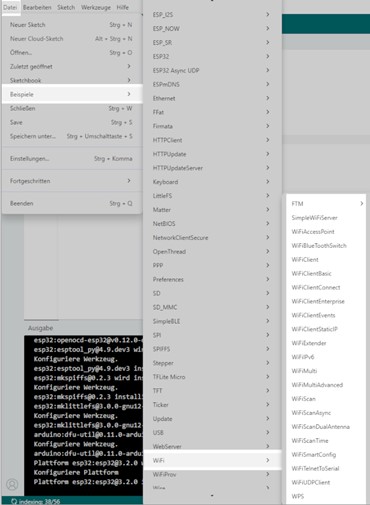
Task: Open the Update examples submenu
Action: 212,419
